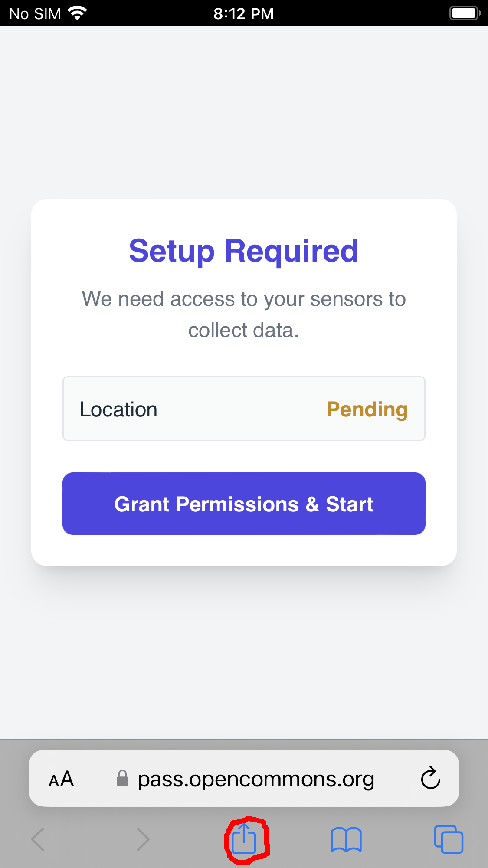Tap the Location permission label

[x=118, y=409]
